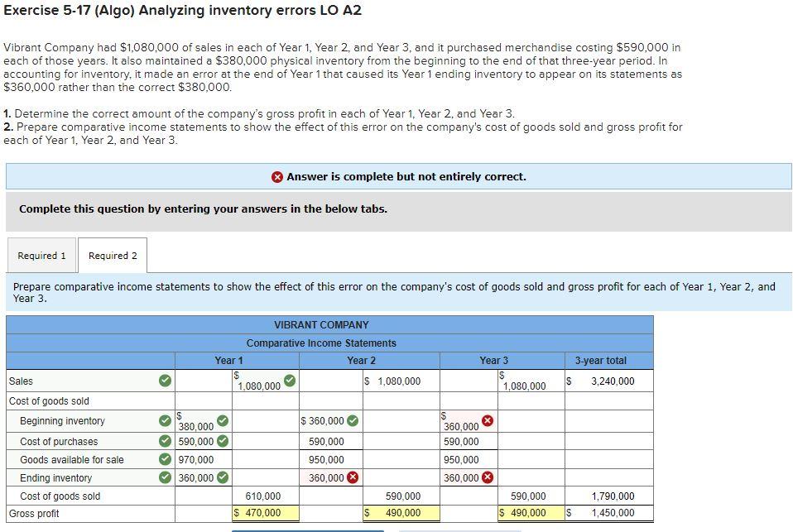Click the 3-year total gross profit 1,450,000

(x=613, y=513)
